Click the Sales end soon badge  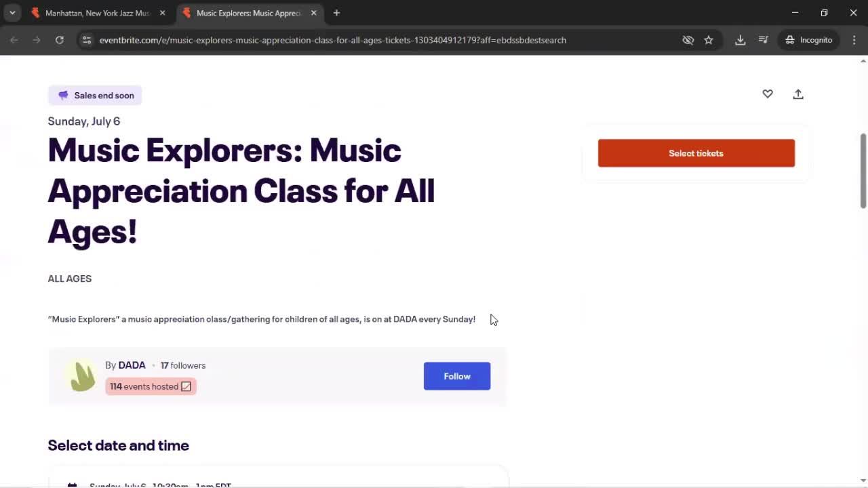click(95, 96)
